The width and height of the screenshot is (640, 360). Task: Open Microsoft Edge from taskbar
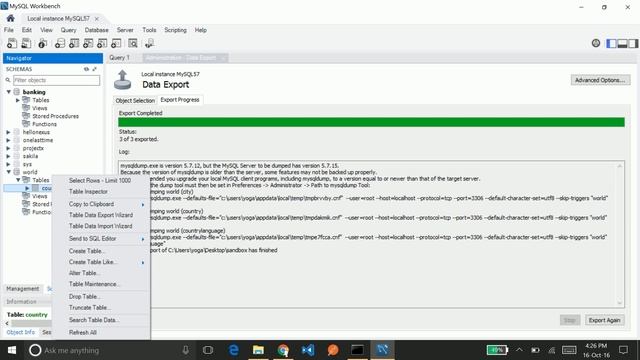pos(233,350)
